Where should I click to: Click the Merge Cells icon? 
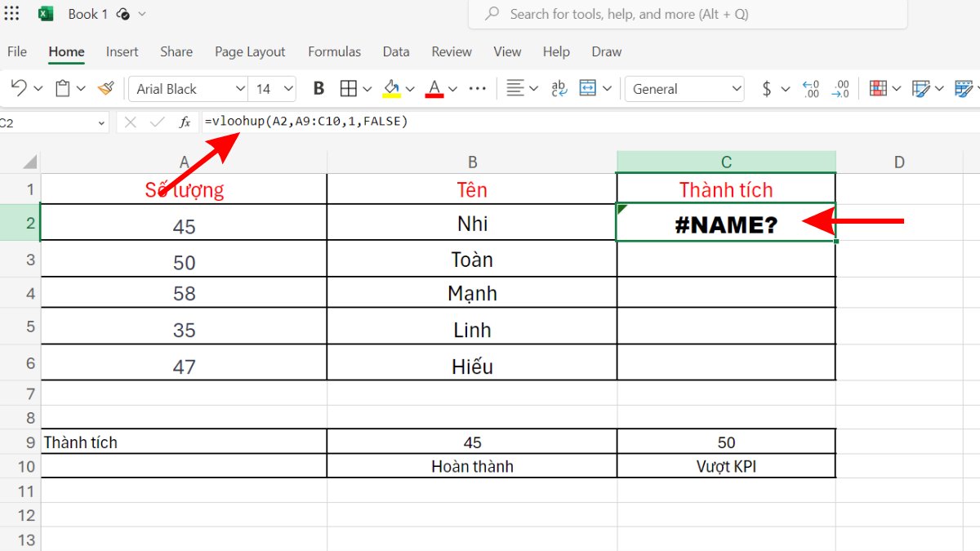point(590,88)
